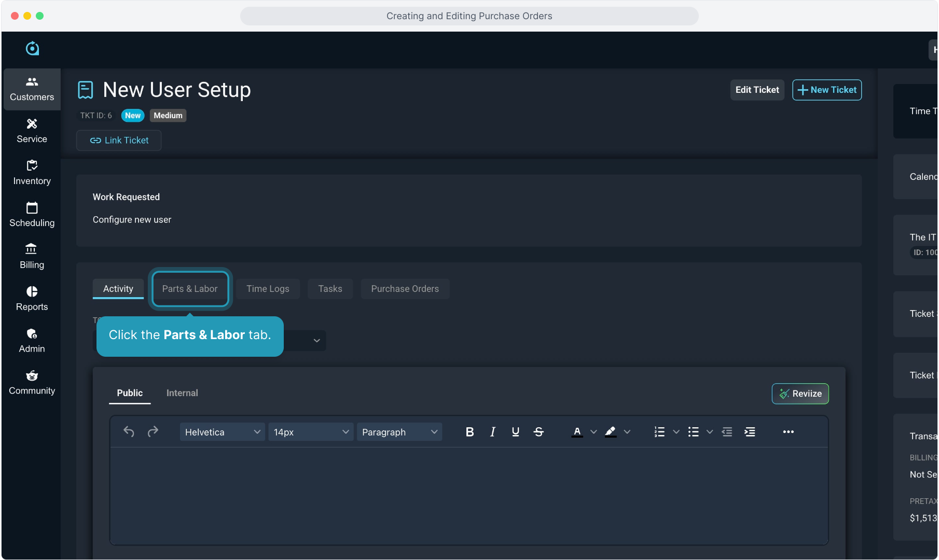Toggle strikethrough formatting

[x=538, y=432]
